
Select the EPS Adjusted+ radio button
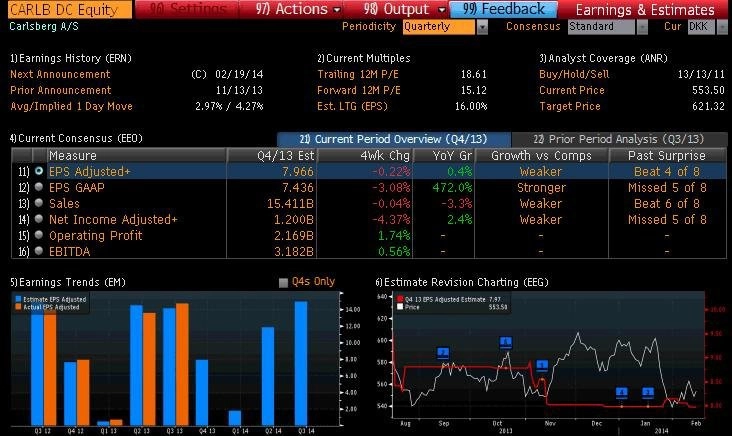(x=39, y=171)
